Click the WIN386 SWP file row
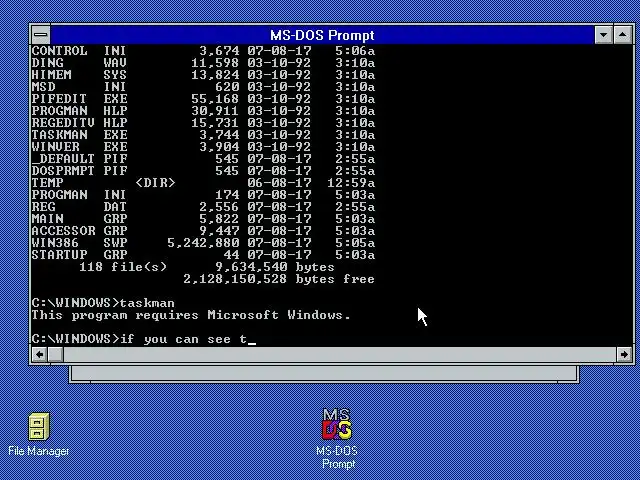 point(203,242)
